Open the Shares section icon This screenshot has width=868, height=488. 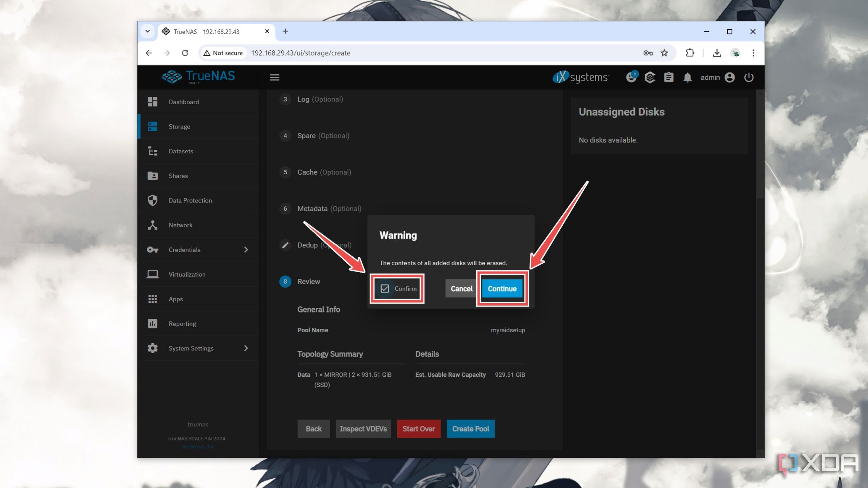pyautogui.click(x=153, y=175)
